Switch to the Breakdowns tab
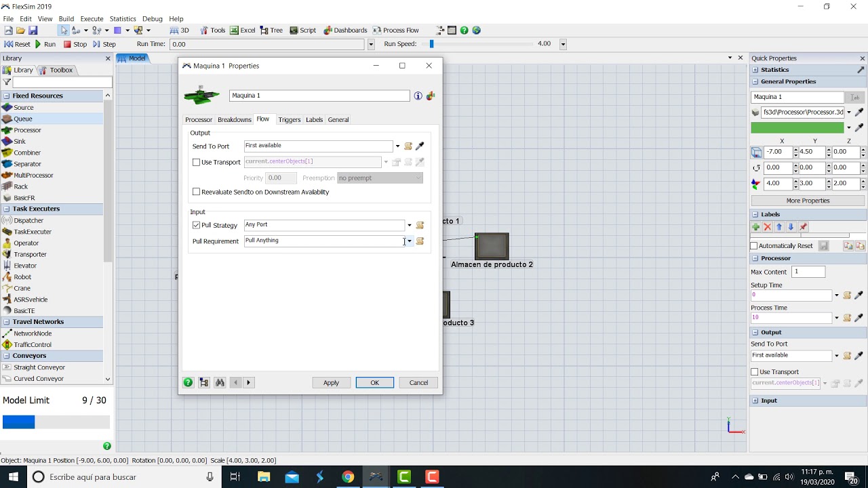 click(x=235, y=119)
